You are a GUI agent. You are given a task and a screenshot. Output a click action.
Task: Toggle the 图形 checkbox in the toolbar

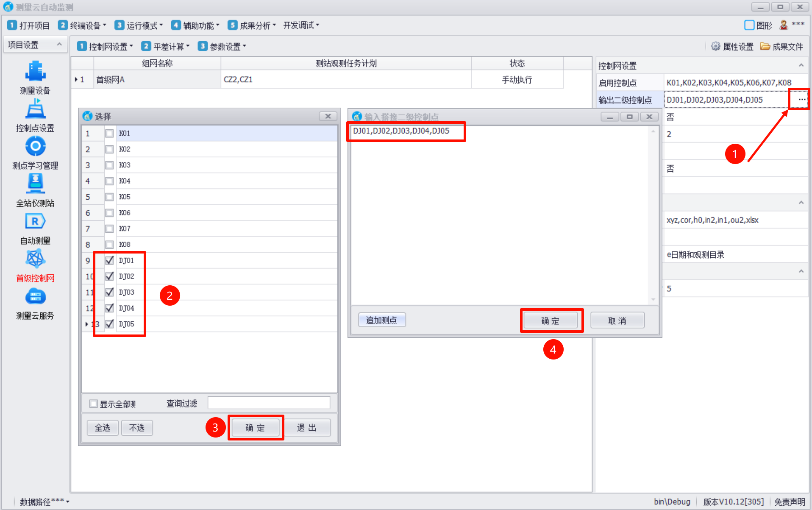pos(749,25)
